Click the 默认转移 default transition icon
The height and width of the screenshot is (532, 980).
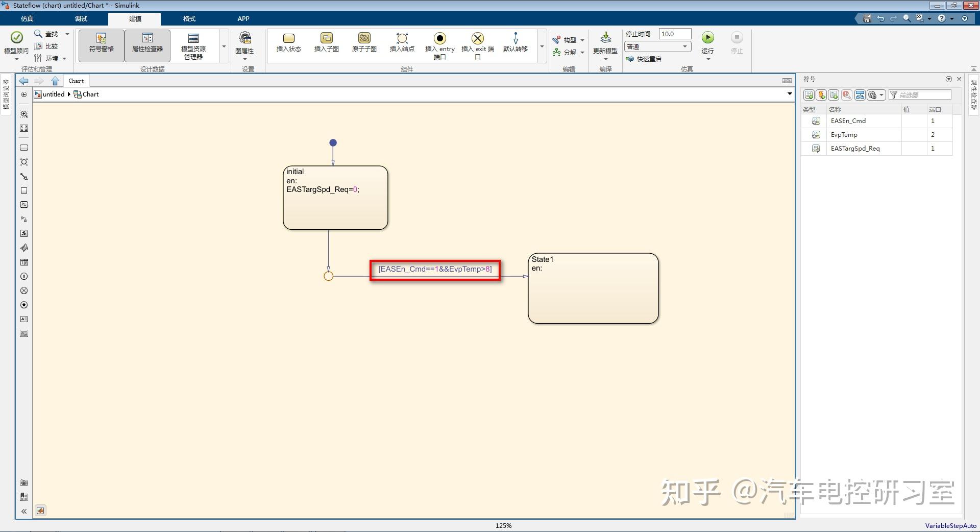515,43
